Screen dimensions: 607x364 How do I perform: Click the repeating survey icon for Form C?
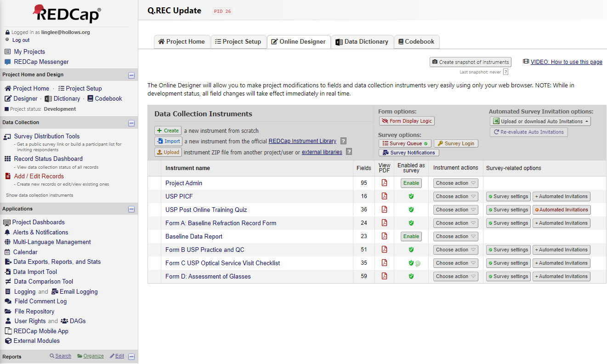pyautogui.click(x=418, y=263)
